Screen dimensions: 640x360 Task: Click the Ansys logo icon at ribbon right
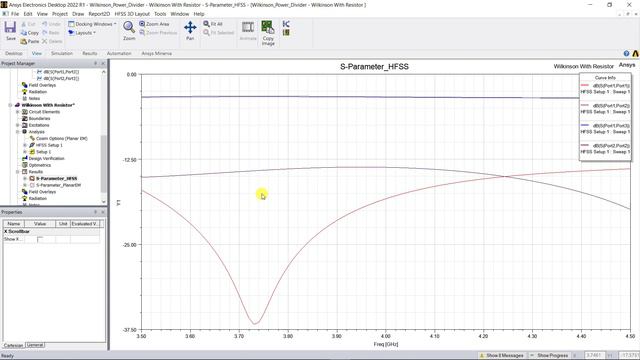[x=636, y=53]
